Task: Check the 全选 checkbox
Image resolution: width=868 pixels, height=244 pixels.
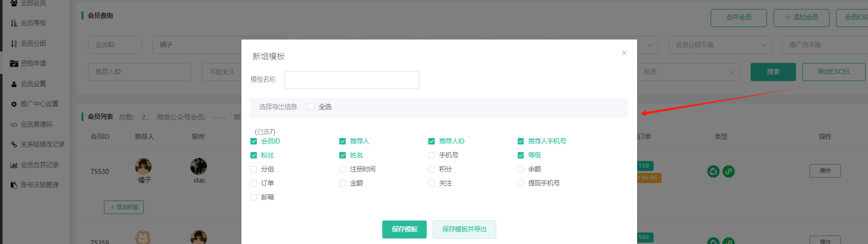Action: (x=311, y=107)
